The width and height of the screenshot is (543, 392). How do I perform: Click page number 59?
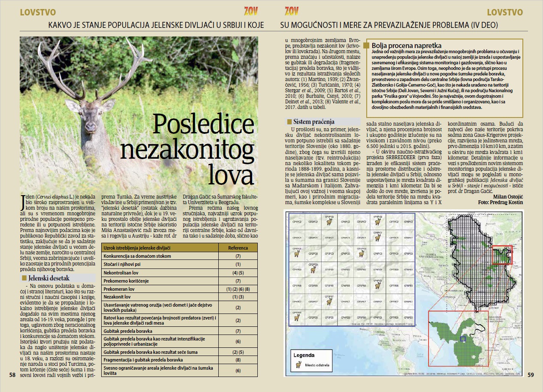[x=531, y=374]
